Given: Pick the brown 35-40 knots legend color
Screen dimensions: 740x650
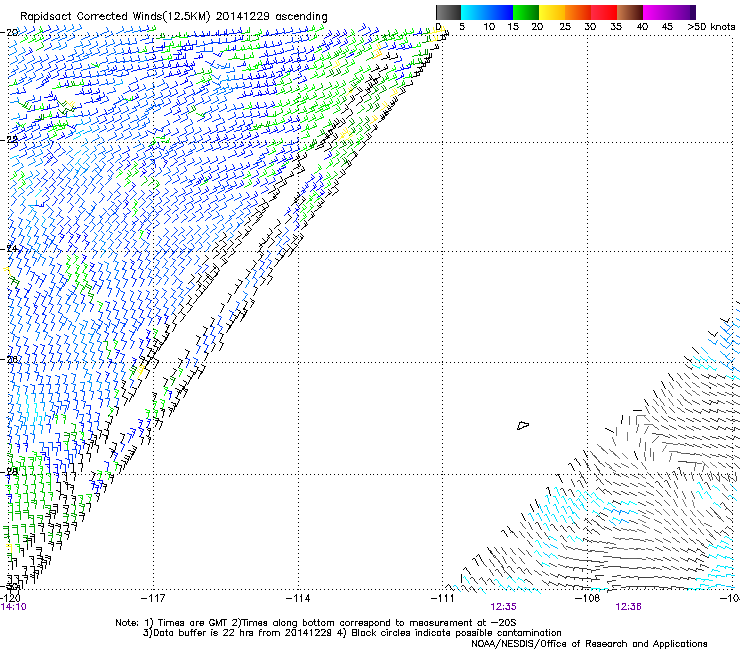Looking at the screenshot, I should [630, 12].
